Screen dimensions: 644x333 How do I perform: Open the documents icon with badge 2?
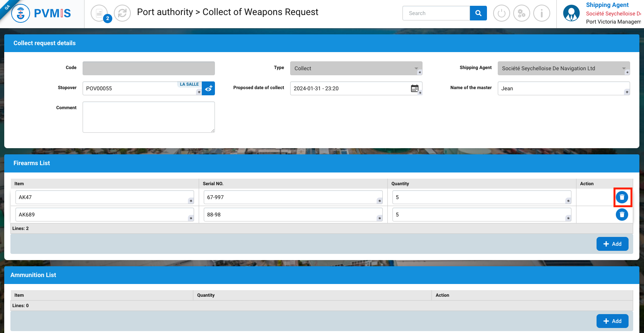(100, 14)
